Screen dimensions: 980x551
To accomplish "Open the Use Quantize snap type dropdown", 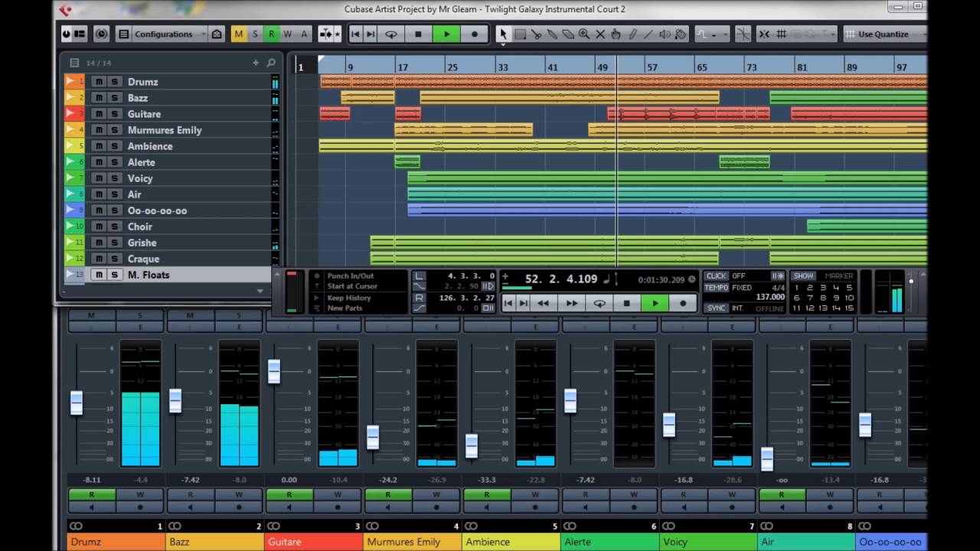I will tap(884, 34).
